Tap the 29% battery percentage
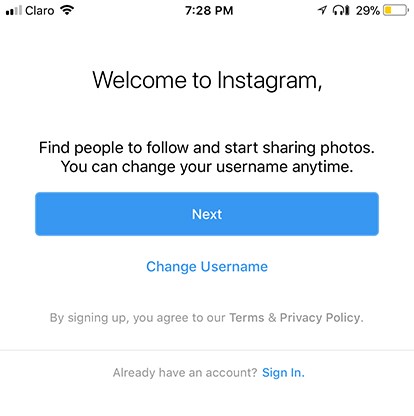Screen dimensions: 414x416 pyautogui.click(x=368, y=11)
